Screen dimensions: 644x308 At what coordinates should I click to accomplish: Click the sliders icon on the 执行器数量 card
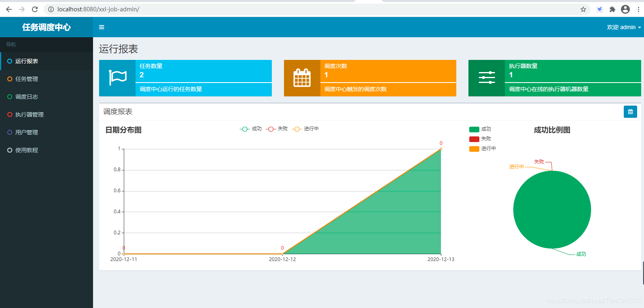[487, 77]
